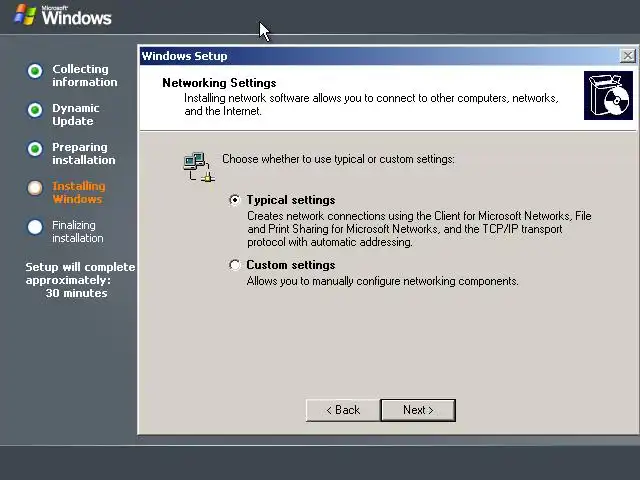Click the Preparing installation step indicator
Screen dimensions: 640x480
coord(35,149)
